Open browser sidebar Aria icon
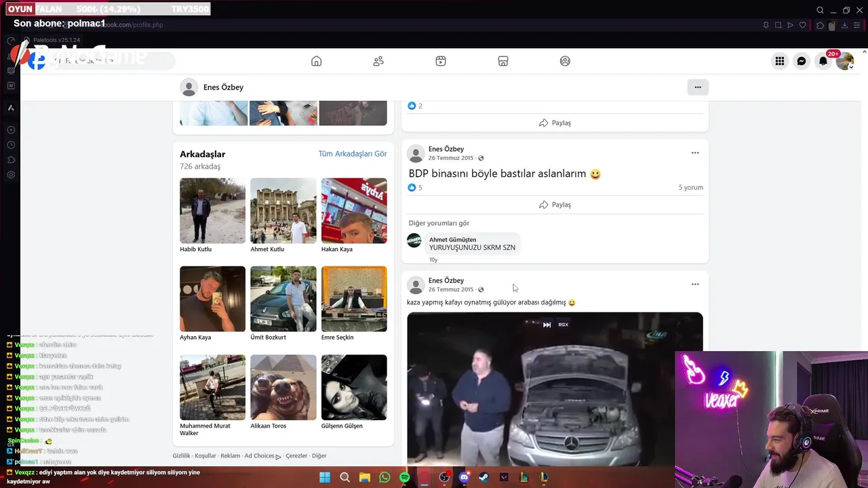The width and height of the screenshot is (868, 488). pos(11,108)
